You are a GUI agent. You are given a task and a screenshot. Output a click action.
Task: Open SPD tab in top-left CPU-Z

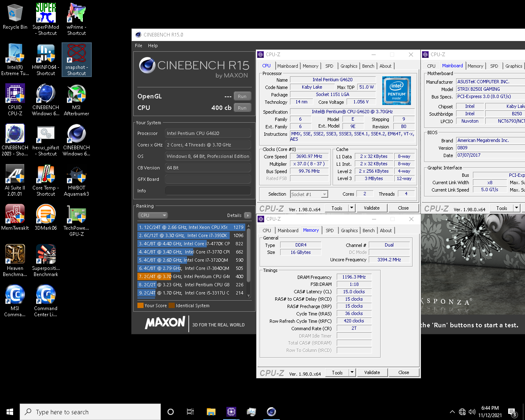pyautogui.click(x=329, y=66)
